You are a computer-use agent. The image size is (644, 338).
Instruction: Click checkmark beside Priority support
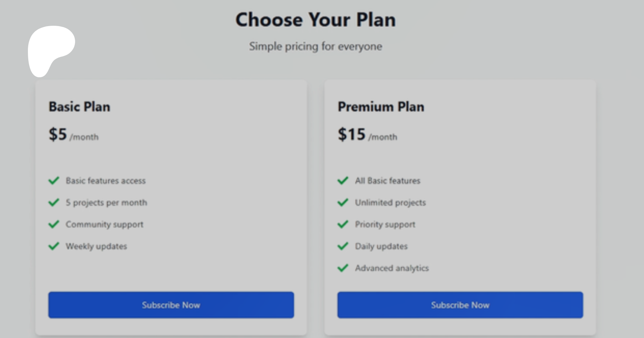(x=343, y=224)
